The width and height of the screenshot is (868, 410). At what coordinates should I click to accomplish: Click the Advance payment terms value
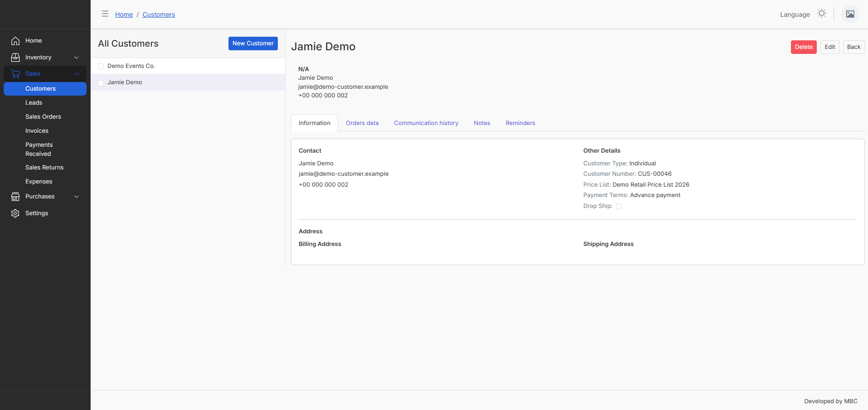(655, 195)
